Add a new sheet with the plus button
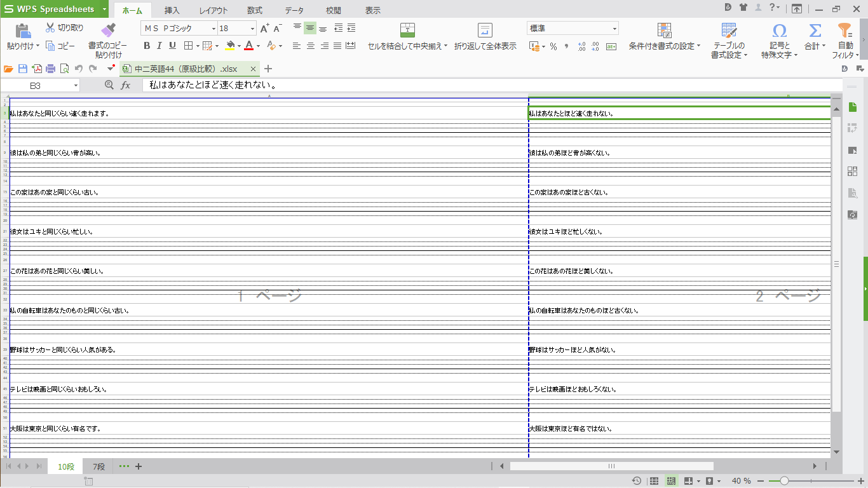This screenshot has height=488, width=868. [139, 466]
